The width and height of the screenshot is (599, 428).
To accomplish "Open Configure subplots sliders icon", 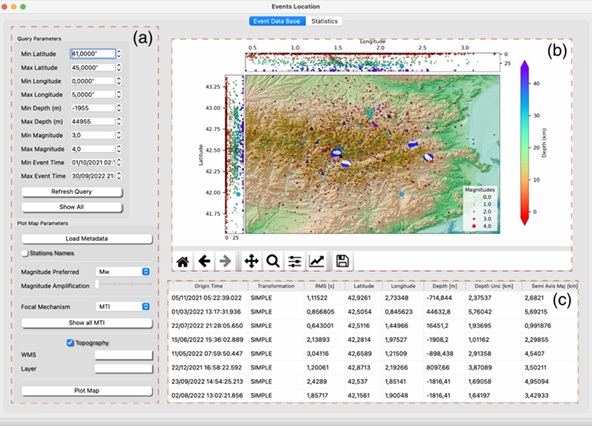I will [x=295, y=262].
